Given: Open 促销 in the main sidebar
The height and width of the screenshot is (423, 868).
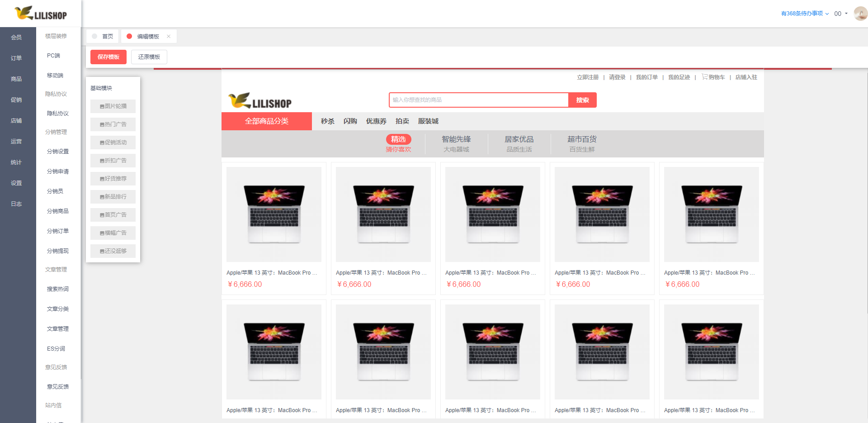Looking at the screenshot, I should tap(16, 100).
